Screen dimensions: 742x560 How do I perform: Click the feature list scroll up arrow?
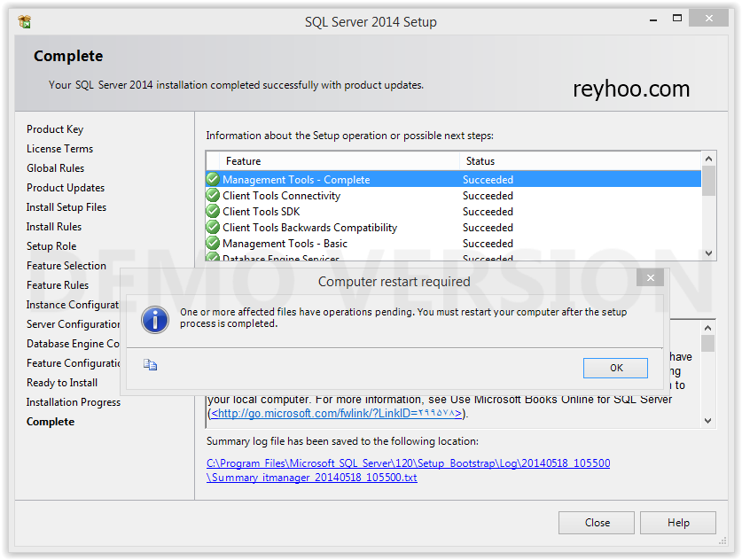point(708,159)
